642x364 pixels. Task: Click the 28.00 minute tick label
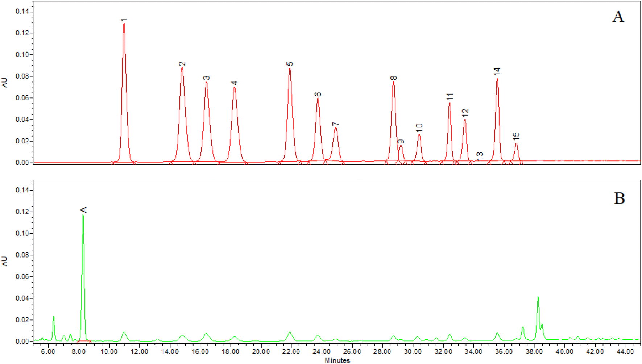[x=382, y=351]
